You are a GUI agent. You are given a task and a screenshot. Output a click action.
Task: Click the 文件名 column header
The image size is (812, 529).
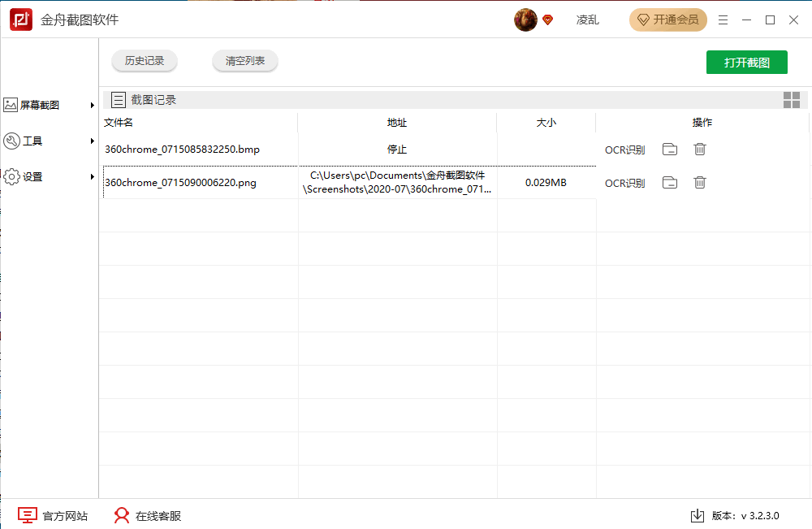click(x=119, y=122)
